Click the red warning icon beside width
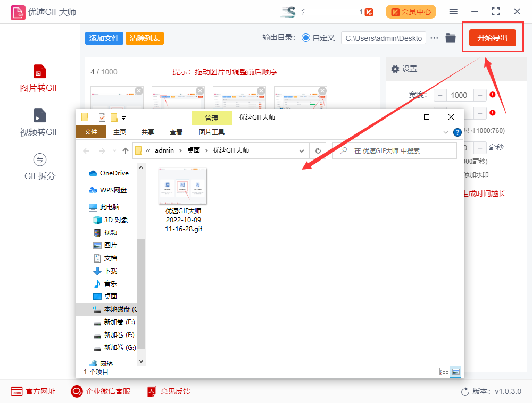Image resolution: width=532 pixels, height=404 pixels. (x=493, y=95)
